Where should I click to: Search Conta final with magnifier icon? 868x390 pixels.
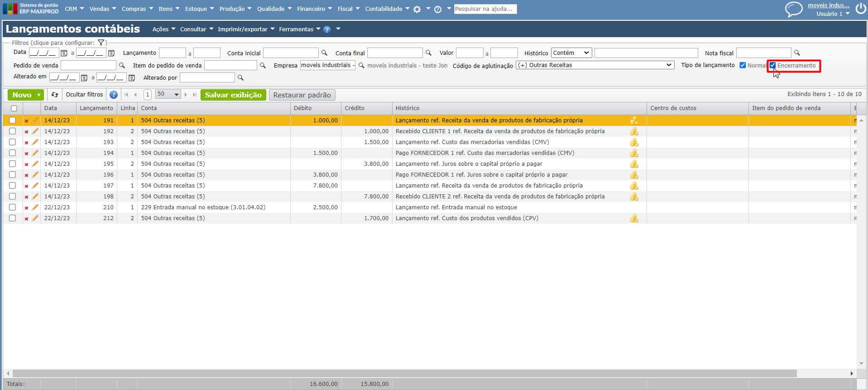(428, 53)
